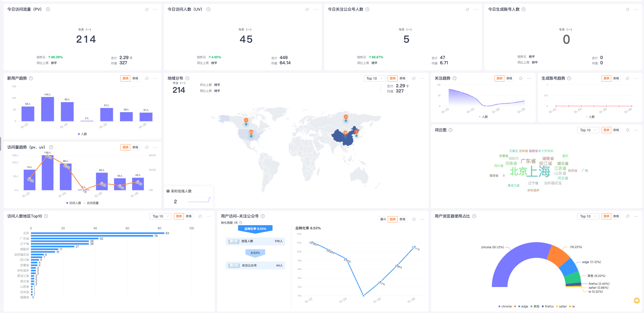Switch 新用户趋势 to 表格 view
Screen dimensions: 644x313
[x=135, y=79]
